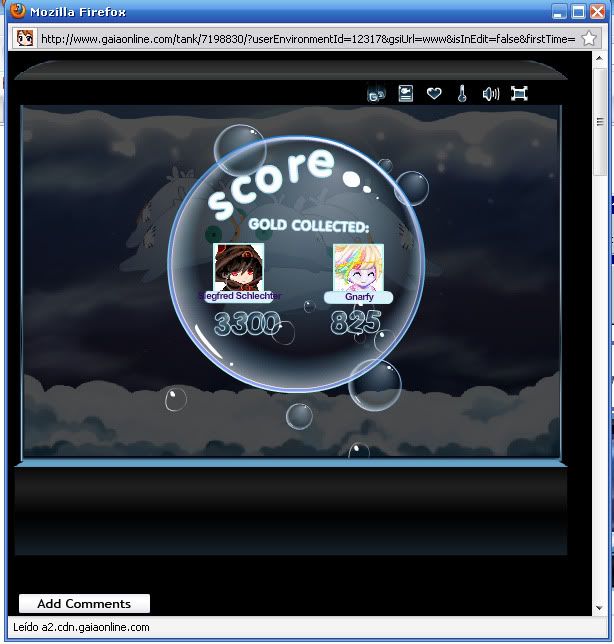Open the thermometer tank health icon
614x644 pixels.
[462, 94]
